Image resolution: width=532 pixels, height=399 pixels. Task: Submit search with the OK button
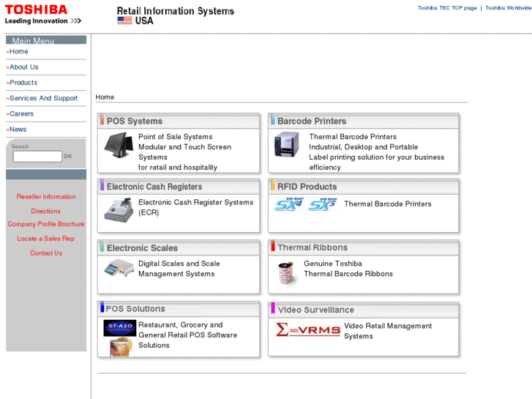coord(68,156)
